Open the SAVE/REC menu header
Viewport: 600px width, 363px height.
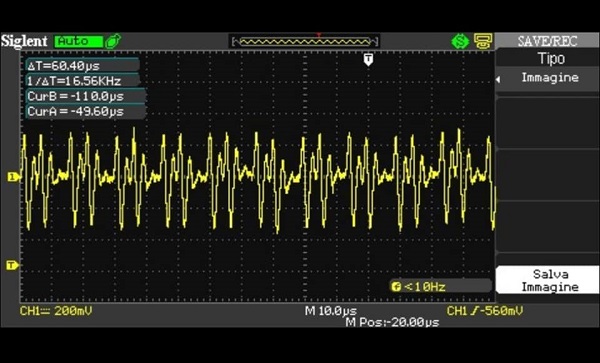click(x=548, y=41)
